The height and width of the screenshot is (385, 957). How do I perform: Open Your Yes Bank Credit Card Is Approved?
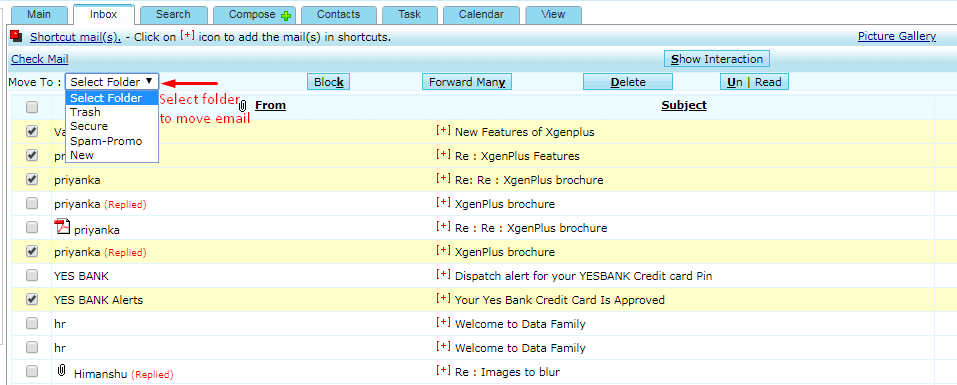(x=560, y=300)
